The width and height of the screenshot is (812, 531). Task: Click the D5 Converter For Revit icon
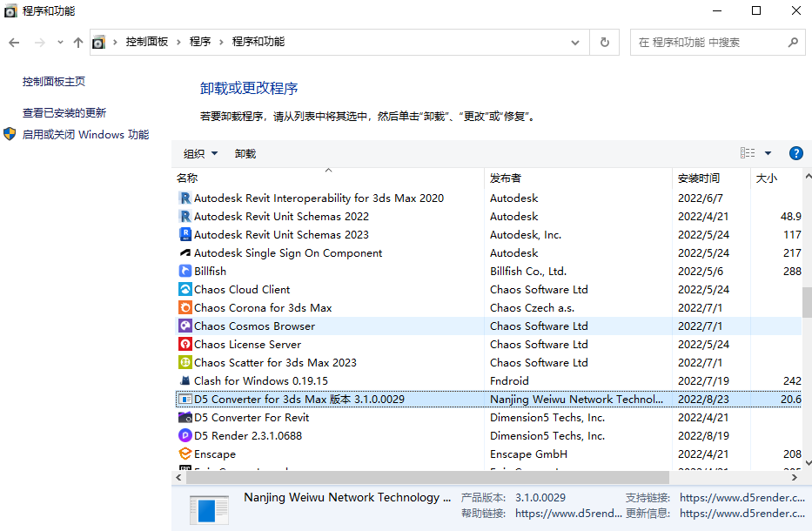[x=185, y=417]
